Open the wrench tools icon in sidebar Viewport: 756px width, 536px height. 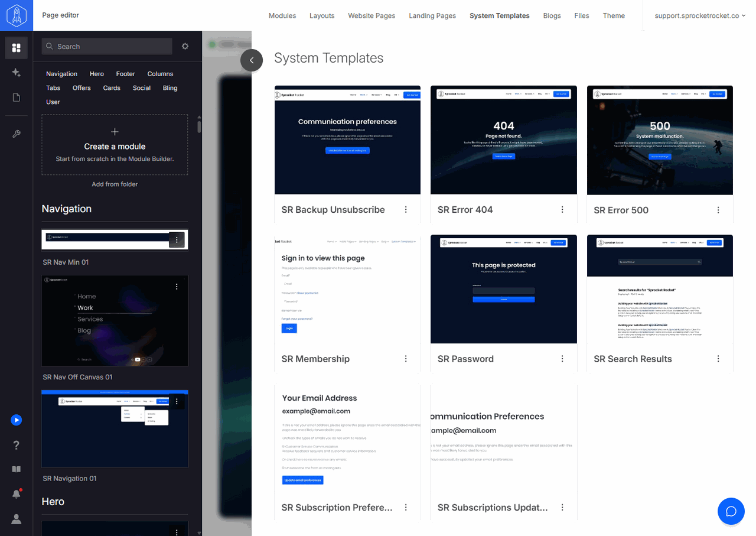(17, 134)
